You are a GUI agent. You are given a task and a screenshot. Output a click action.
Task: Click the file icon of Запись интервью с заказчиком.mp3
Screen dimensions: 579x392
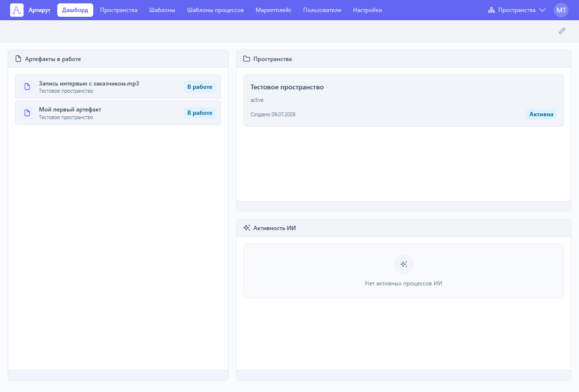pos(27,87)
